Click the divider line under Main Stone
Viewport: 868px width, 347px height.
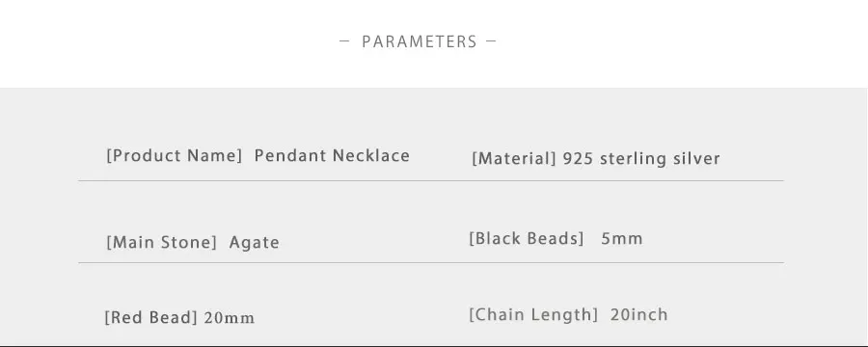[x=431, y=262]
